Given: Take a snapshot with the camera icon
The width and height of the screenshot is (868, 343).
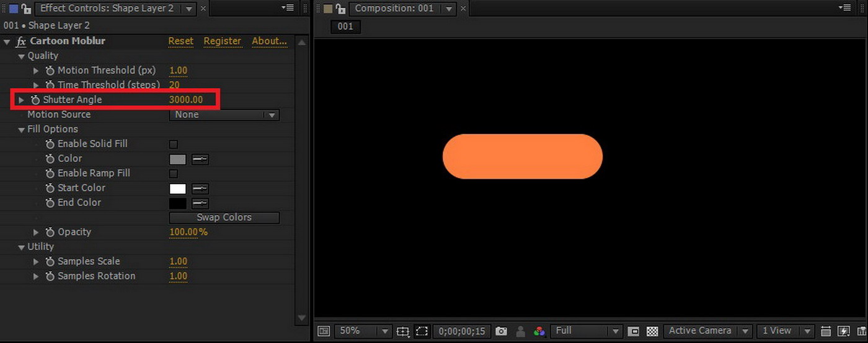Looking at the screenshot, I should coord(501,331).
